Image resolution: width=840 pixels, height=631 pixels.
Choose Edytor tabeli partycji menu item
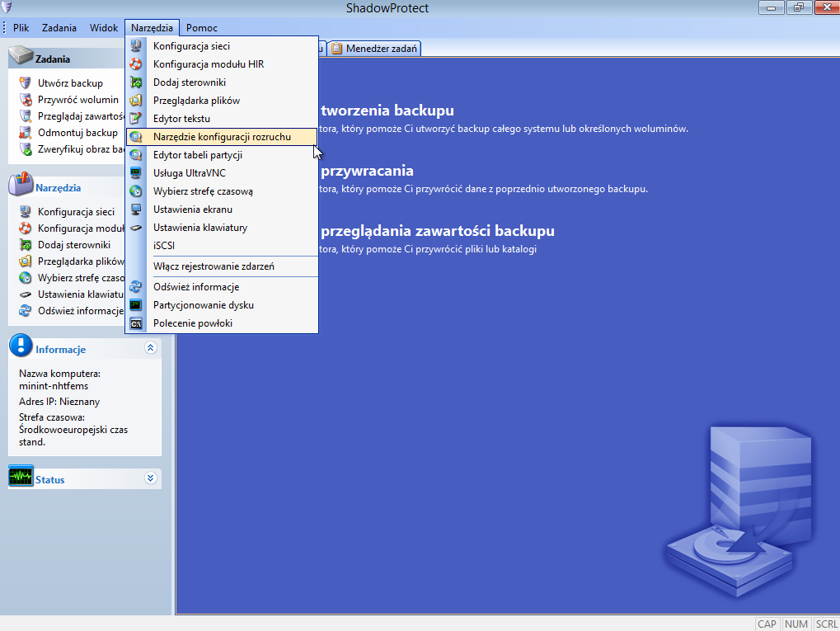click(x=222, y=155)
